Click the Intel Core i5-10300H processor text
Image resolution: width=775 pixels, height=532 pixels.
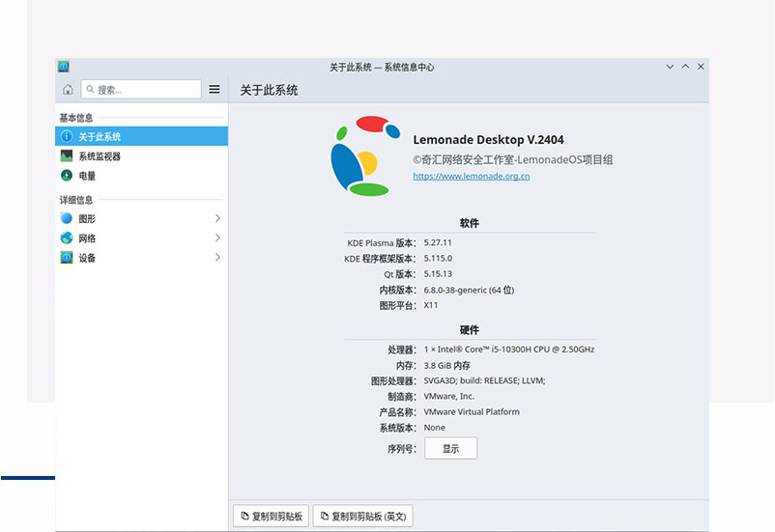508,350
